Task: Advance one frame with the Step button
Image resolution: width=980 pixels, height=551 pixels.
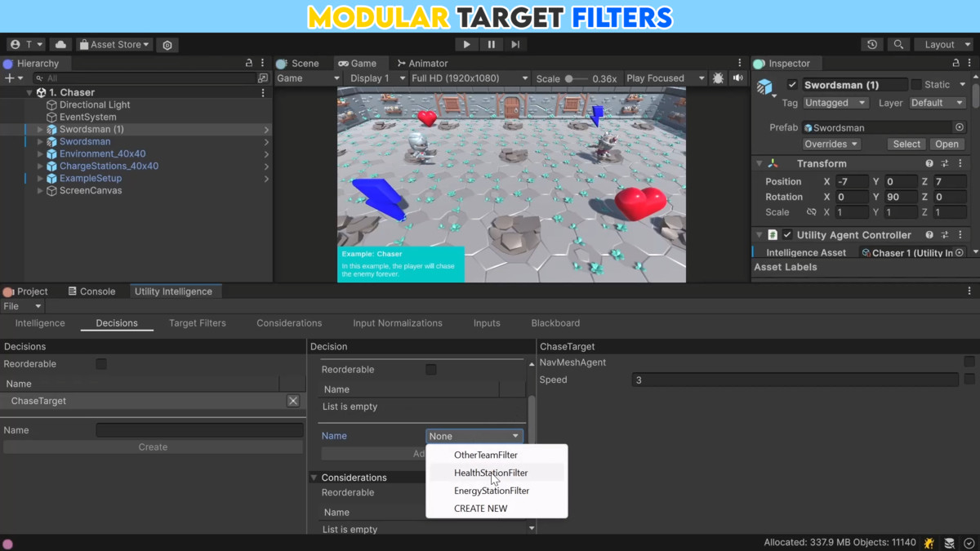Action: (515, 45)
